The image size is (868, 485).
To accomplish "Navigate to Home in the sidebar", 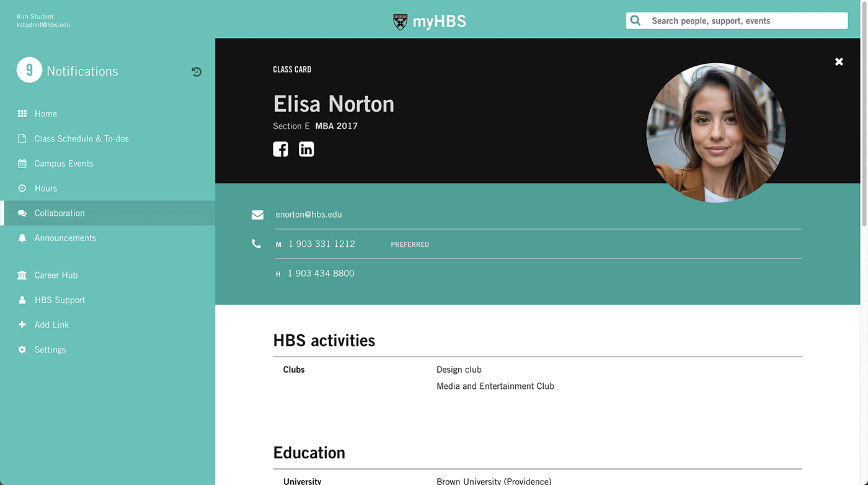I will pos(46,113).
